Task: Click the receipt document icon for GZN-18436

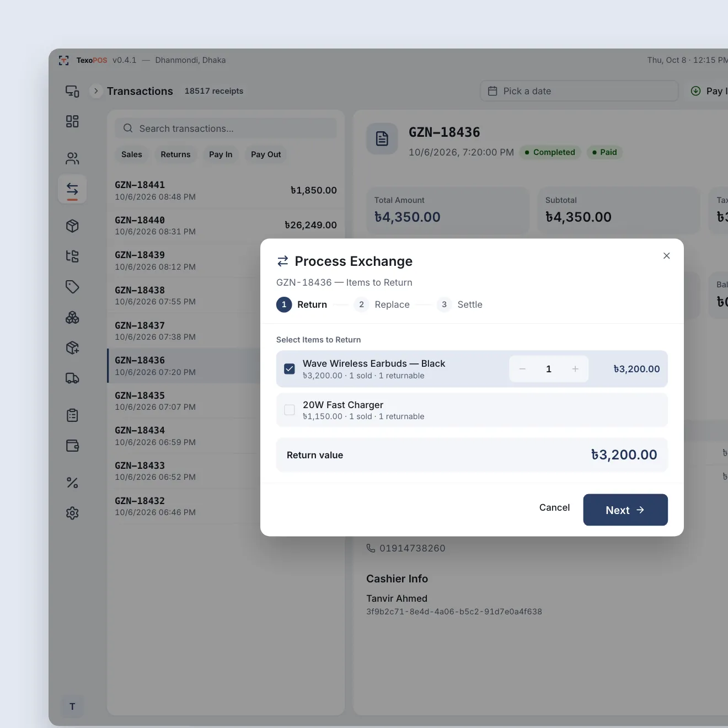Action: 382,138
